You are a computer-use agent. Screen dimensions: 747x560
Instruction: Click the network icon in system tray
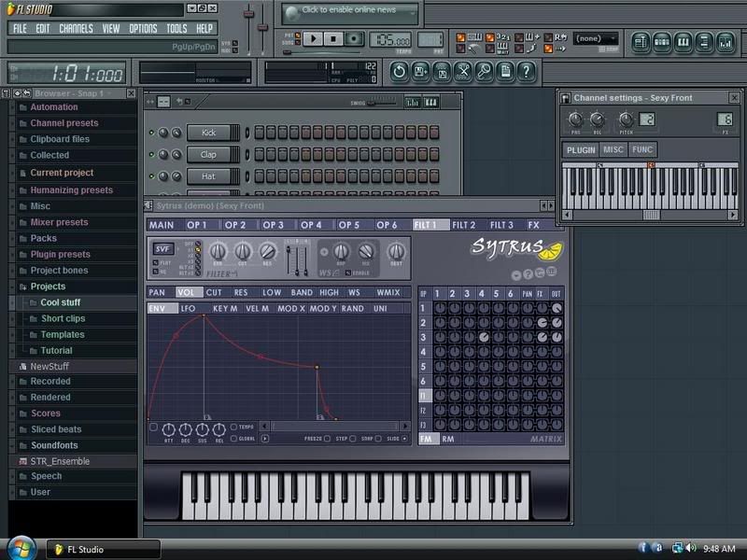point(677,548)
